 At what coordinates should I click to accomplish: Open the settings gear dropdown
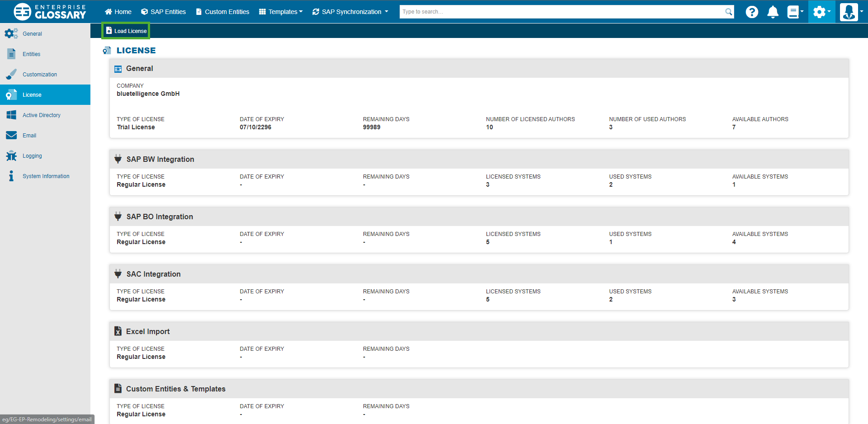[x=821, y=12]
